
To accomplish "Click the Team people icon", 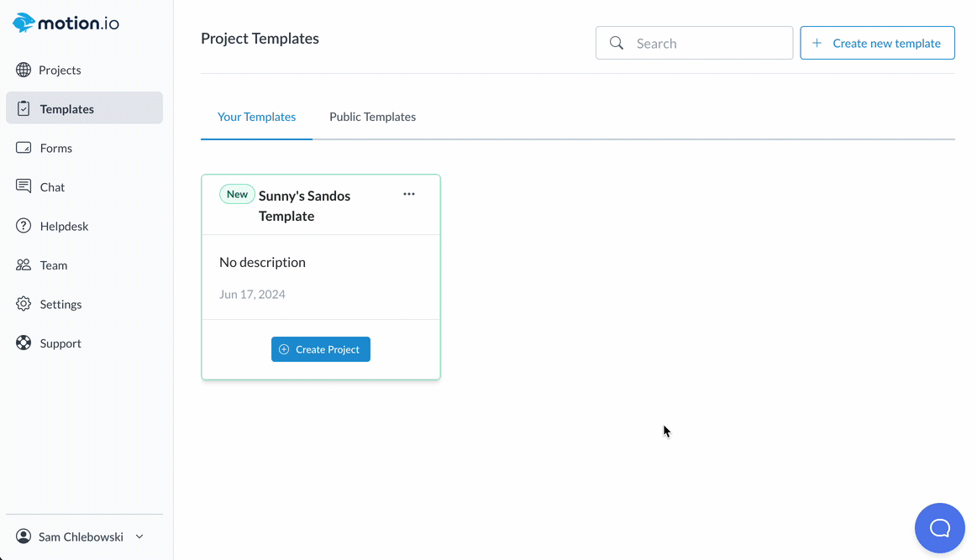I will [x=24, y=264].
